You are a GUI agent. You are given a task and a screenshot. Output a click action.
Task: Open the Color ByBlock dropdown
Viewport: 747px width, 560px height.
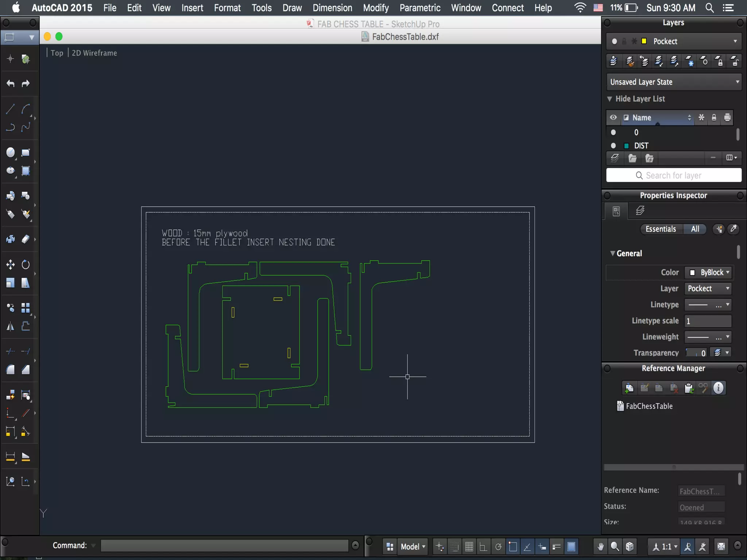point(709,272)
